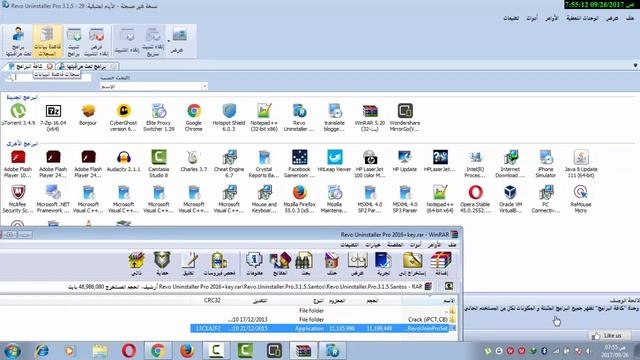
Task: Open the Tools menu in Revo Uninstaller
Action: pyautogui.click(x=532, y=18)
